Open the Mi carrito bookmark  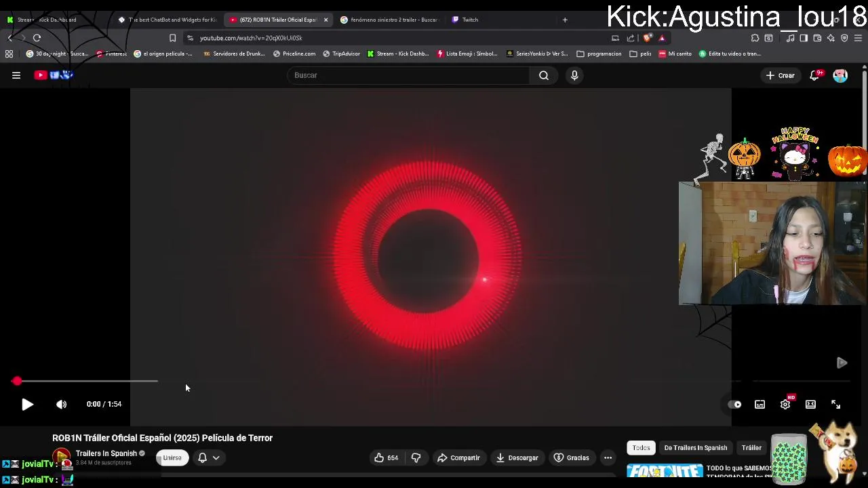675,54
